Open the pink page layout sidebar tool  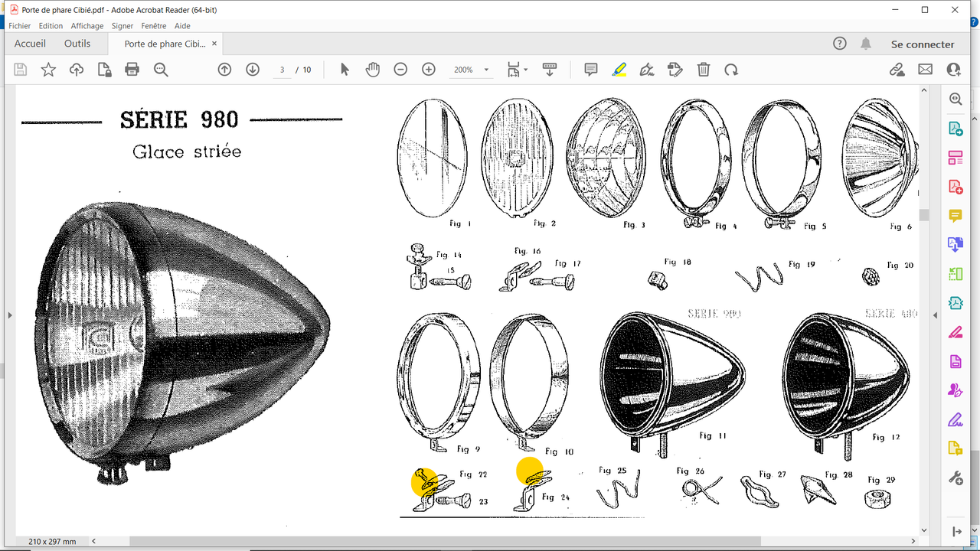955,158
